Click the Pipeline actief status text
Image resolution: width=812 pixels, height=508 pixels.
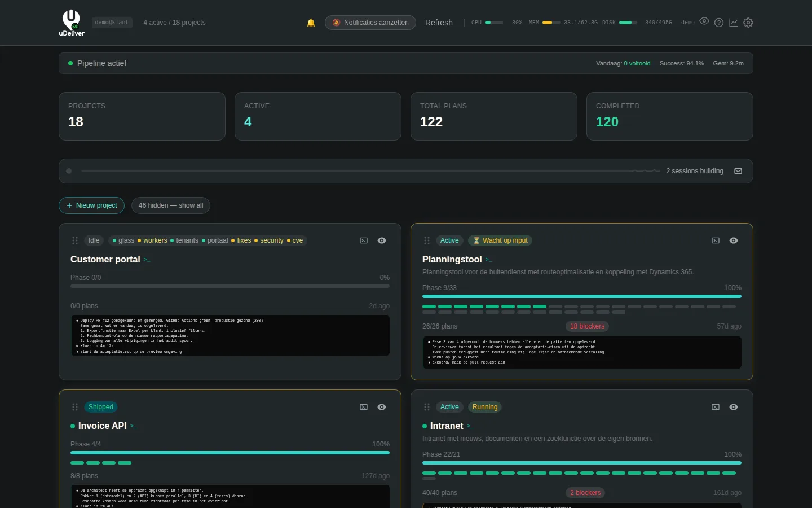(x=101, y=63)
